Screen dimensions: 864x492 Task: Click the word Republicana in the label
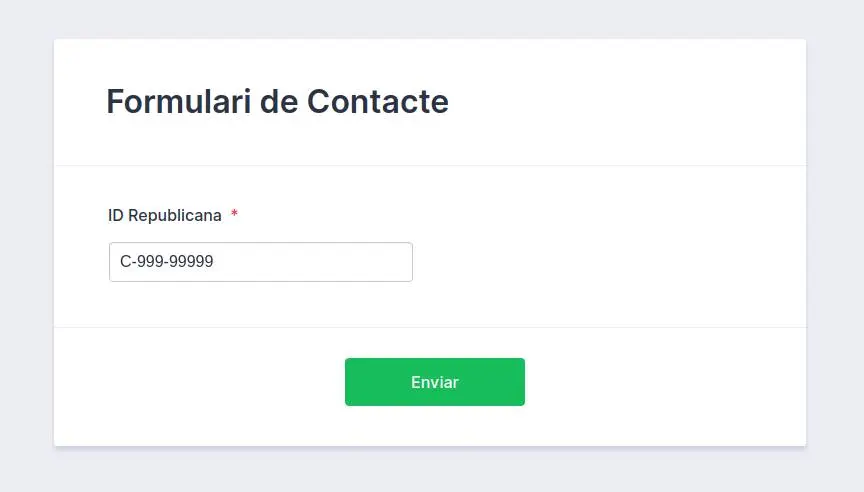pyautogui.click(x=175, y=215)
